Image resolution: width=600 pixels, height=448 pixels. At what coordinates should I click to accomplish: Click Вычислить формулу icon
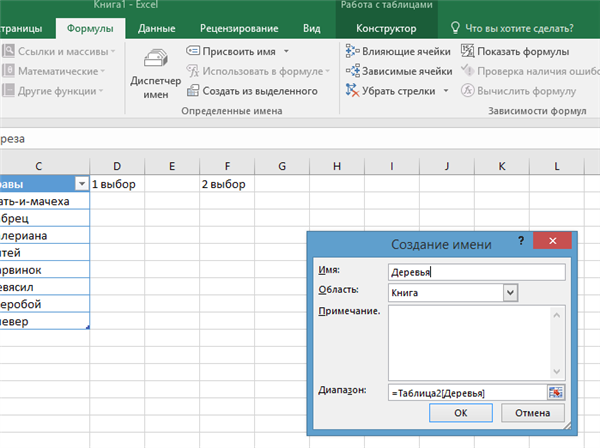coord(468,91)
